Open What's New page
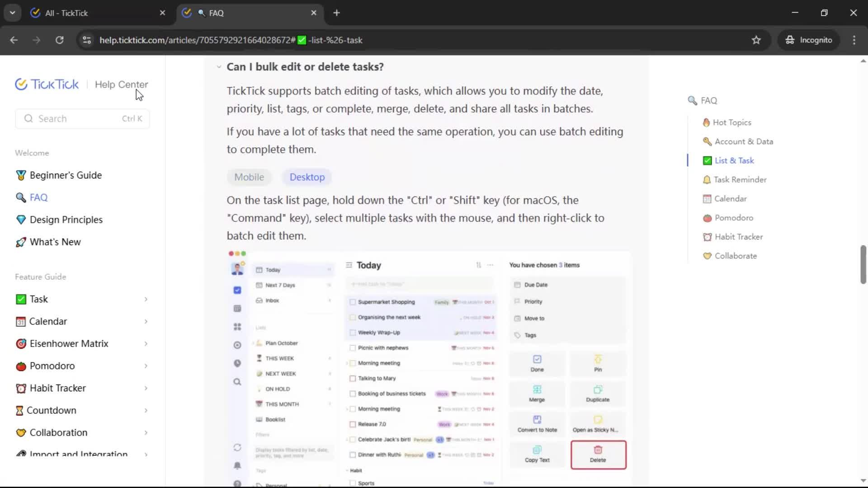The width and height of the screenshot is (868, 488). point(55,242)
